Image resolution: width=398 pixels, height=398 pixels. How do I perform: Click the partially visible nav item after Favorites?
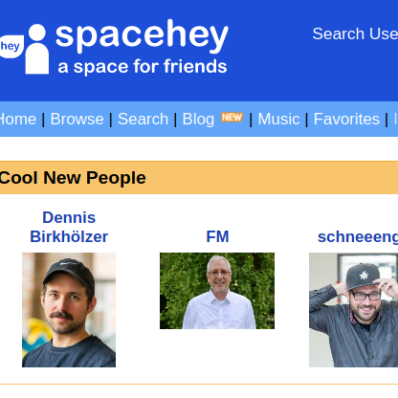point(396,119)
